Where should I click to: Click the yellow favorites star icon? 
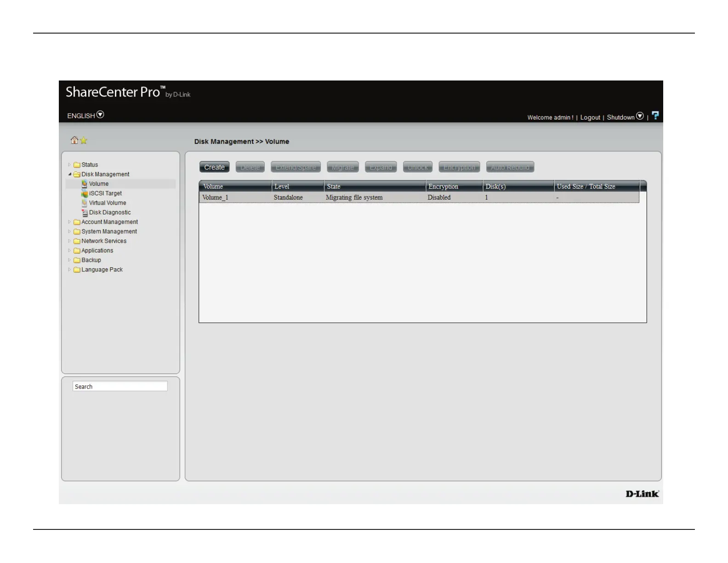coord(84,141)
